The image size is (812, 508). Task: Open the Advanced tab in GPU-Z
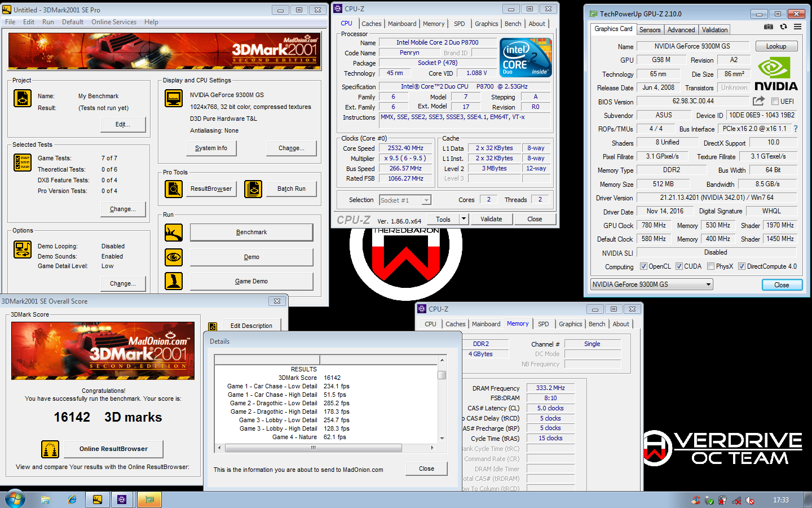pyautogui.click(x=681, y=30)
